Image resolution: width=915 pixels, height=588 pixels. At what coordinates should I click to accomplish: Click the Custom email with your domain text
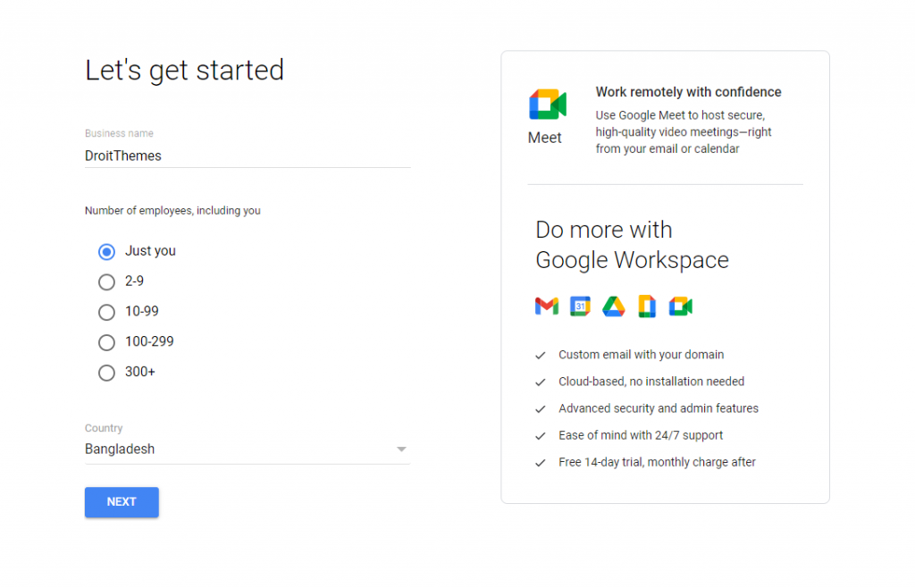(641, 355)
